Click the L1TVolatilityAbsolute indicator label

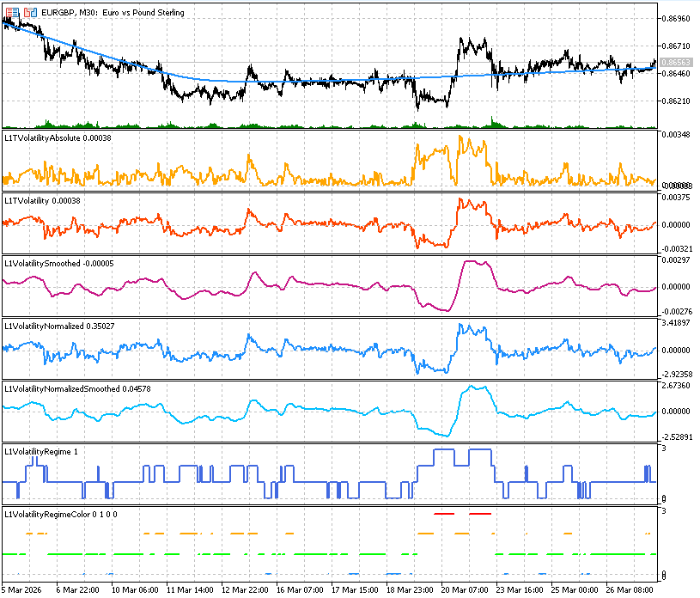pos(58,138)
